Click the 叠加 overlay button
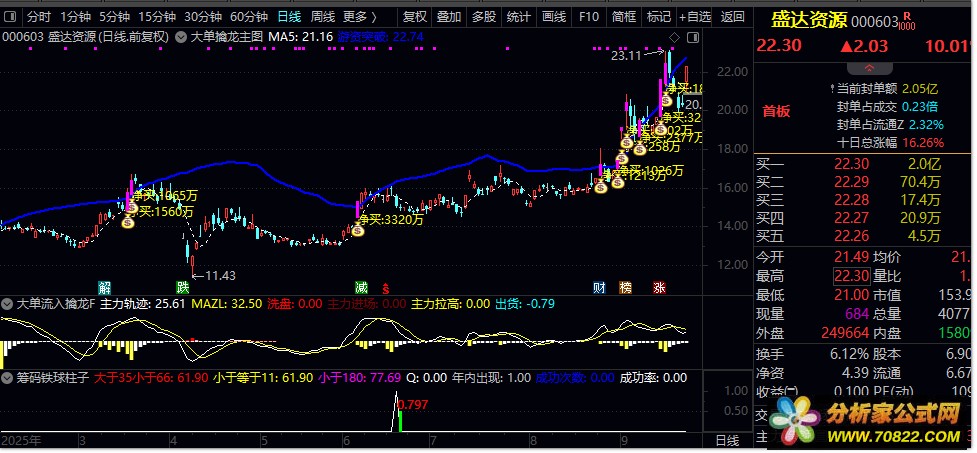The height and width of the screenshot is (453, 977). click(449, 17)
